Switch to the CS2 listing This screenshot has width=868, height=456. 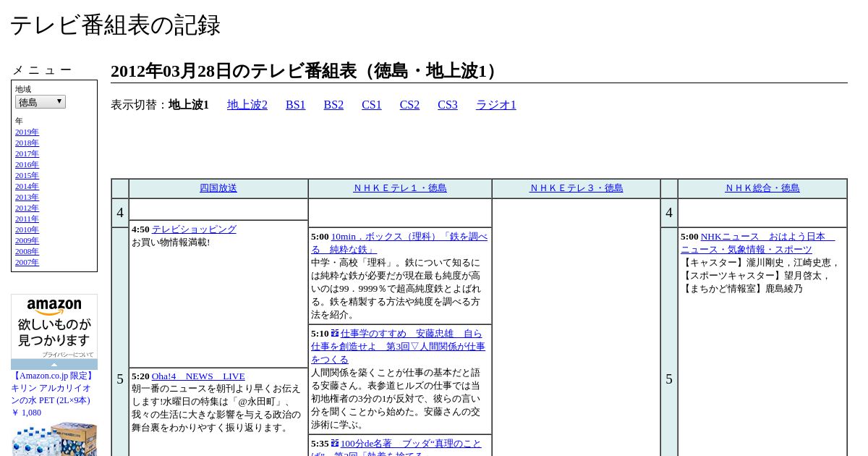[x=409, y=105]
